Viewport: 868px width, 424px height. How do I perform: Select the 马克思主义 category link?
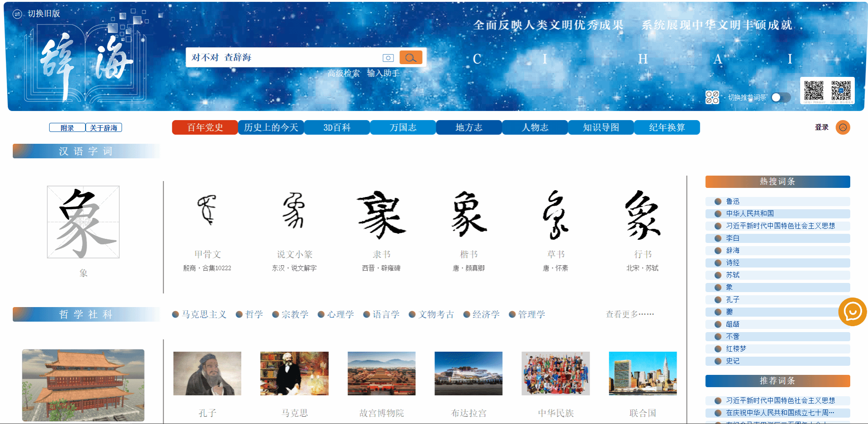tap(204, 314)
